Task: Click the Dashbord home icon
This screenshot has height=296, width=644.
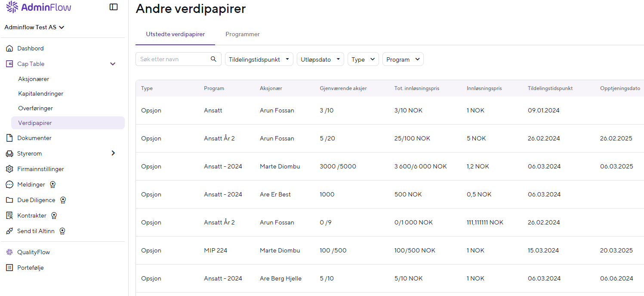Action: (x=9, y=48)
